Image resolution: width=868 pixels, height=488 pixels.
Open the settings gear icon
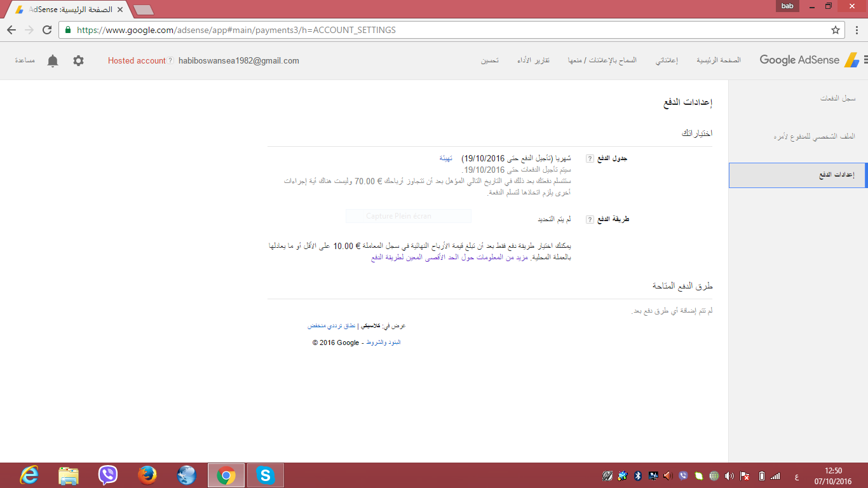(78, 60)
